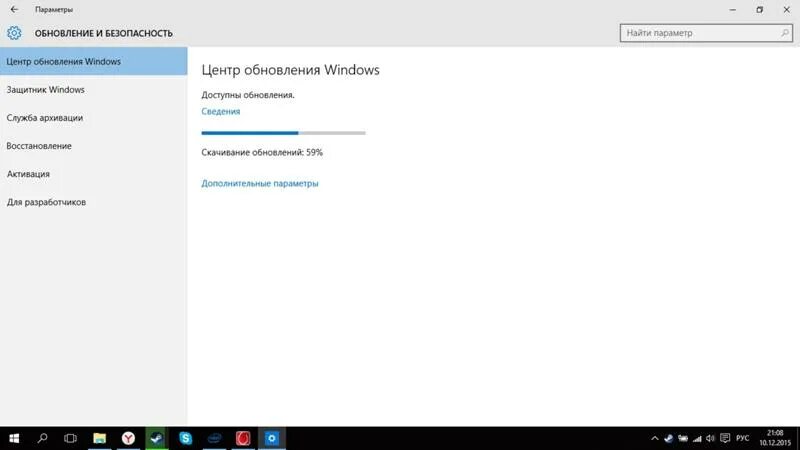Open the Intel app on taskbar
Screen dimensions: 800x450
[214, 438]
